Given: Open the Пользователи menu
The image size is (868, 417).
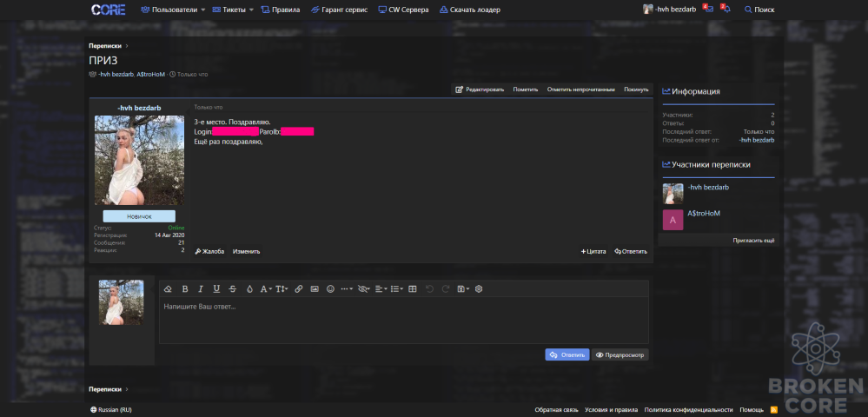Looking at the screenshot, I should coord(169,10).
